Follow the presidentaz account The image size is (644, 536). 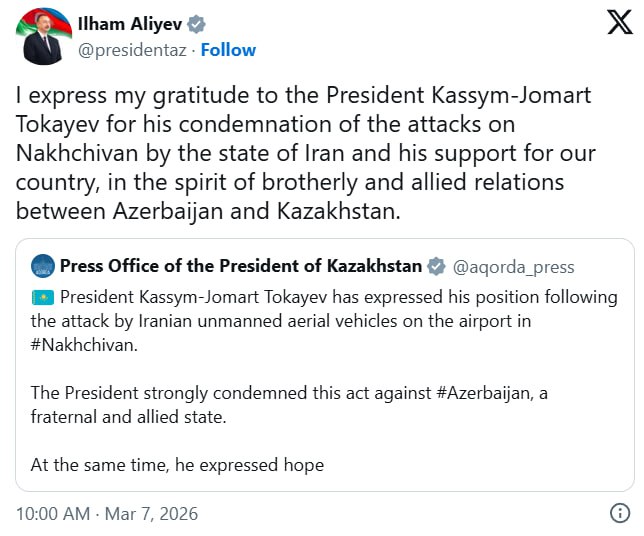[x=229, y=50]
